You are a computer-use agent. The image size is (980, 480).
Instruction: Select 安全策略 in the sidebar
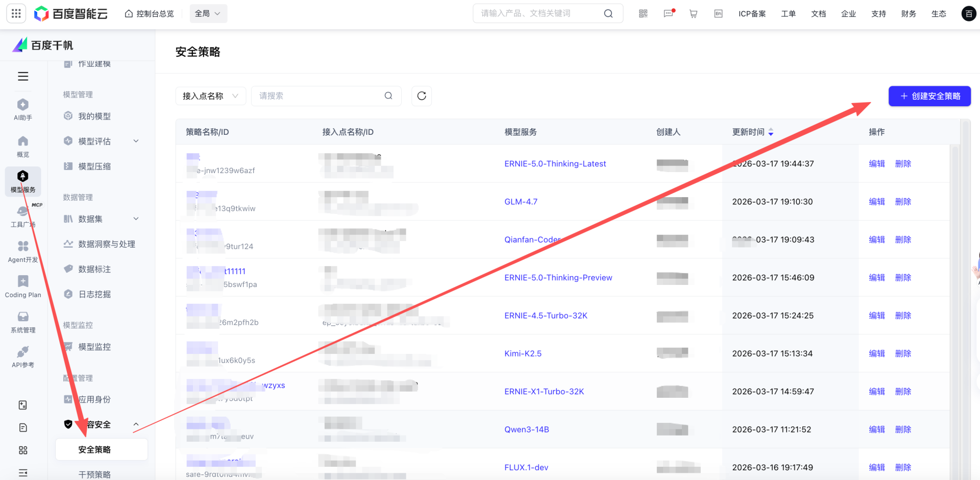pyautogui.click(x=102, y=449)
